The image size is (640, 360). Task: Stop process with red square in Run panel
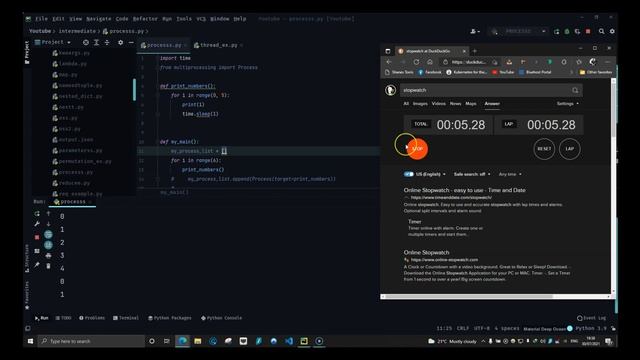(37, 237)
